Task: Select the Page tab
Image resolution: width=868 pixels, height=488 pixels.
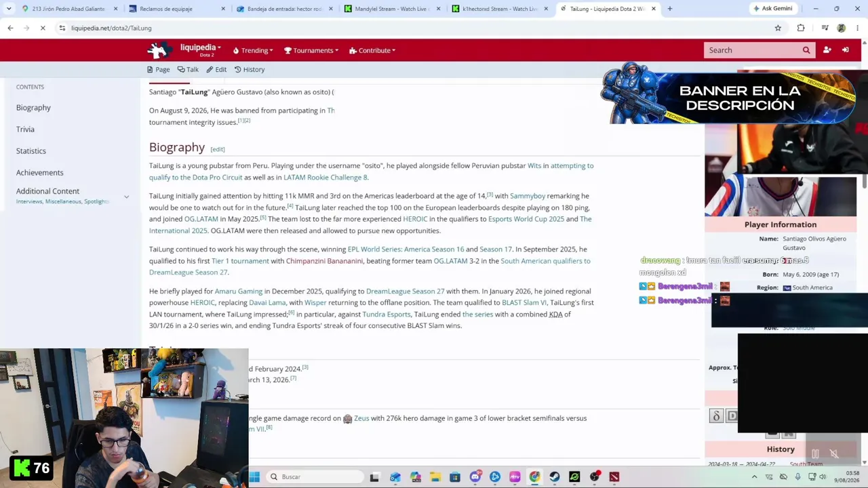Action: pyautogui.click(x=159, y=69)
